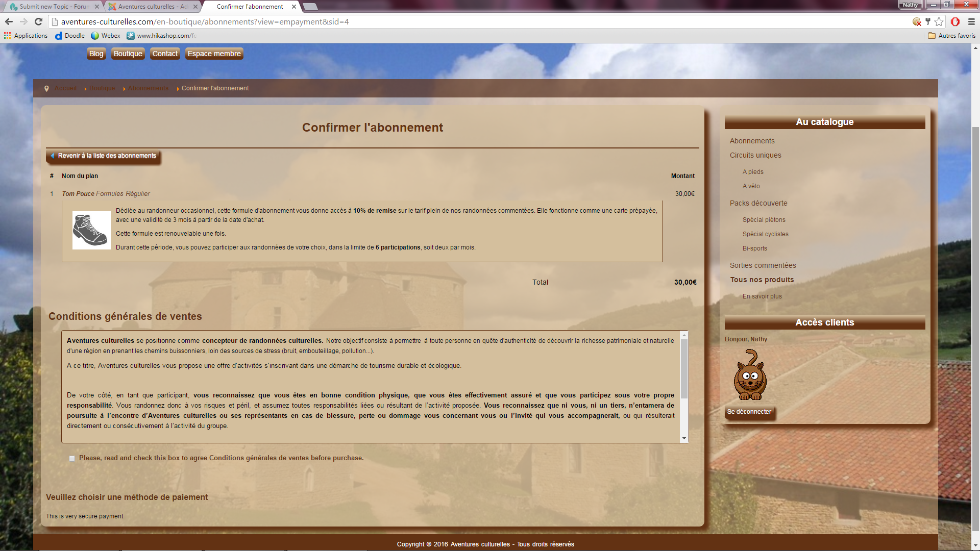980x551 pixels.
Task: Click the location pin breadcrumb icon
Action: pos(46,89)
